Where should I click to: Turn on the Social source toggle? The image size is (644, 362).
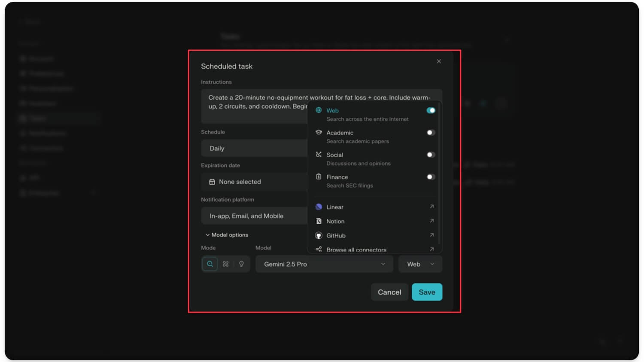(431, 155)
